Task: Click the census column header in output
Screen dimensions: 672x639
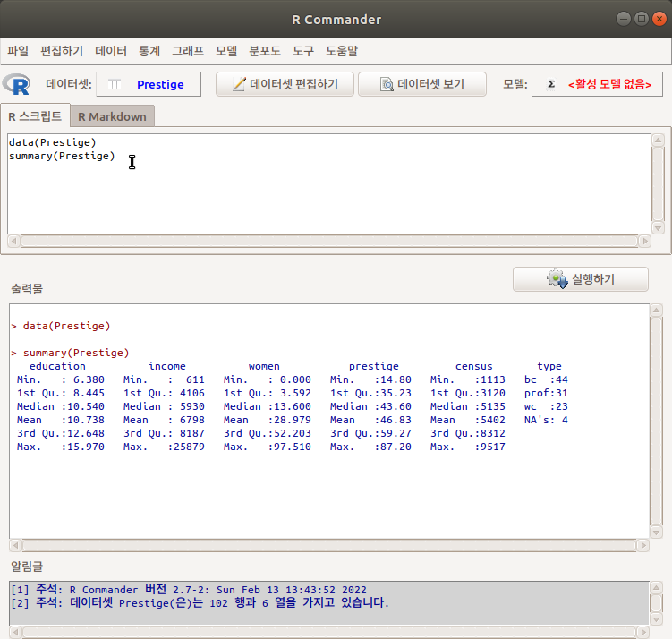Action: 474,366
